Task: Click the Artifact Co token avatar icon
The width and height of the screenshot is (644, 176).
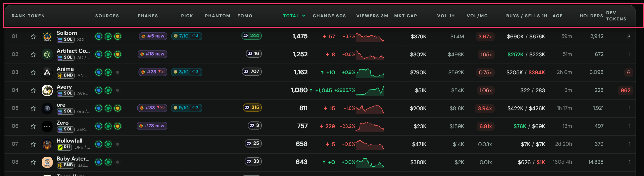Action: 47,55
